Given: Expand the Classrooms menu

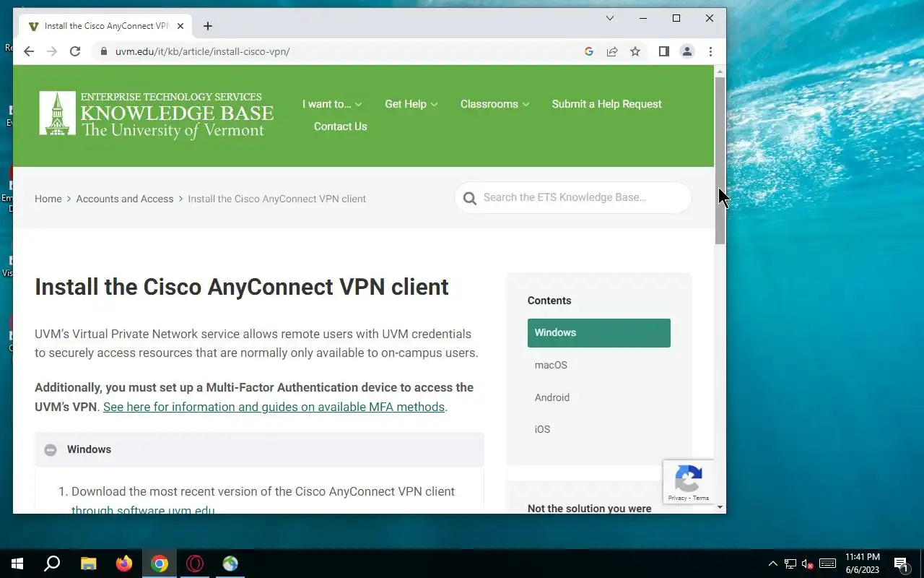Looking at the screenshot, I should point(495,104).
